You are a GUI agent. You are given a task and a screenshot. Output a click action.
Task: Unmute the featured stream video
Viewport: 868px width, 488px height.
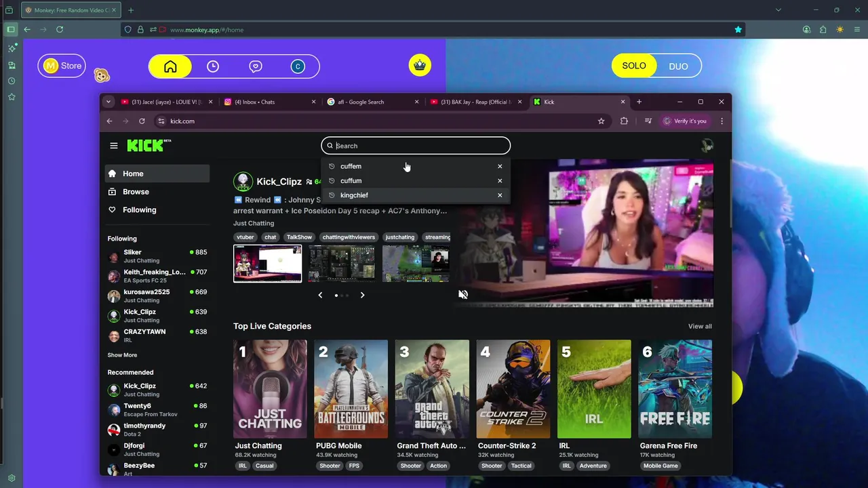[x=463, y=295]
